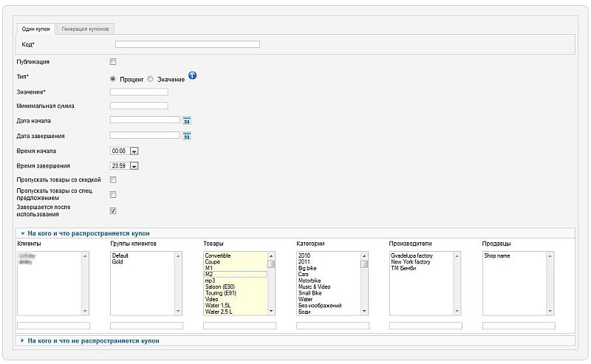Enable the Публикация checkbox
The image size is (591, 364).
click(x=113, y=62)
